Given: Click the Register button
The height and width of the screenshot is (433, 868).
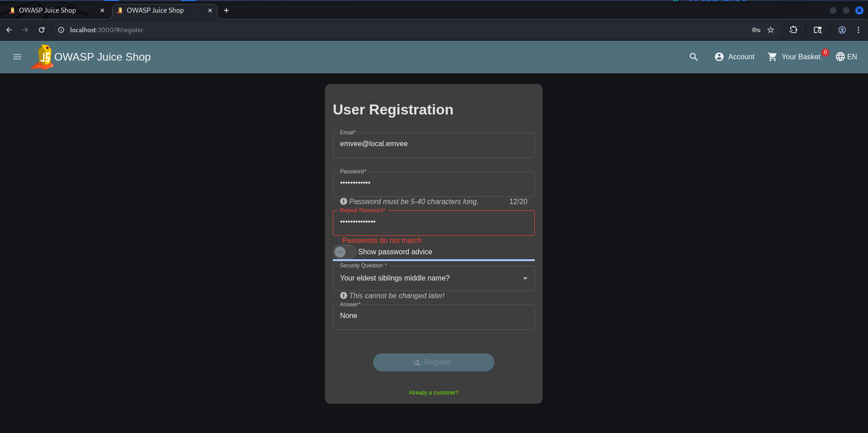Looking at the screenshot, I should point(434,362).
